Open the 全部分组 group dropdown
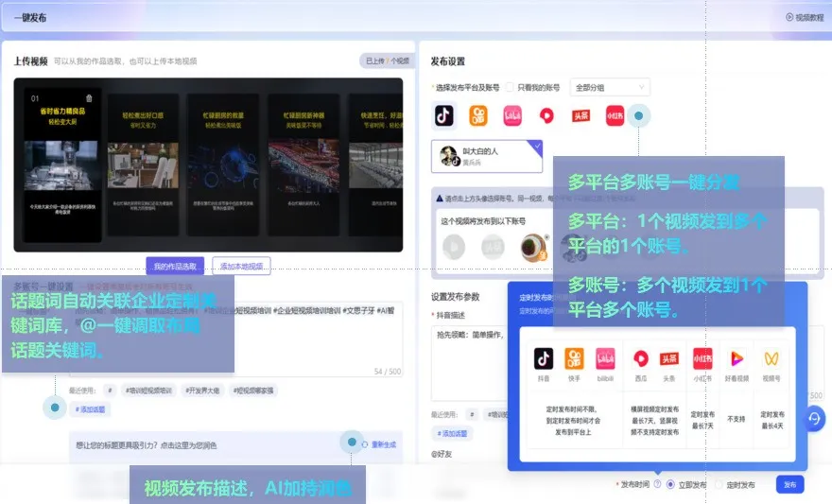Viewport: 832px width, 504px height. point(610,87)
